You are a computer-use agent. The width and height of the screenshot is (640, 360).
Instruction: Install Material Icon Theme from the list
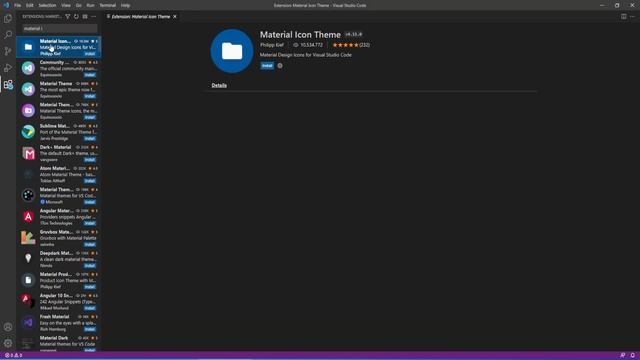click(90, 54)
